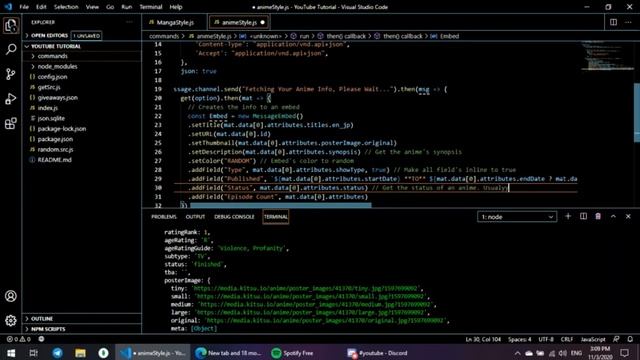Open the Search view icon
Image resolution: width=640 pixels, height=360 pixels.
11,49
